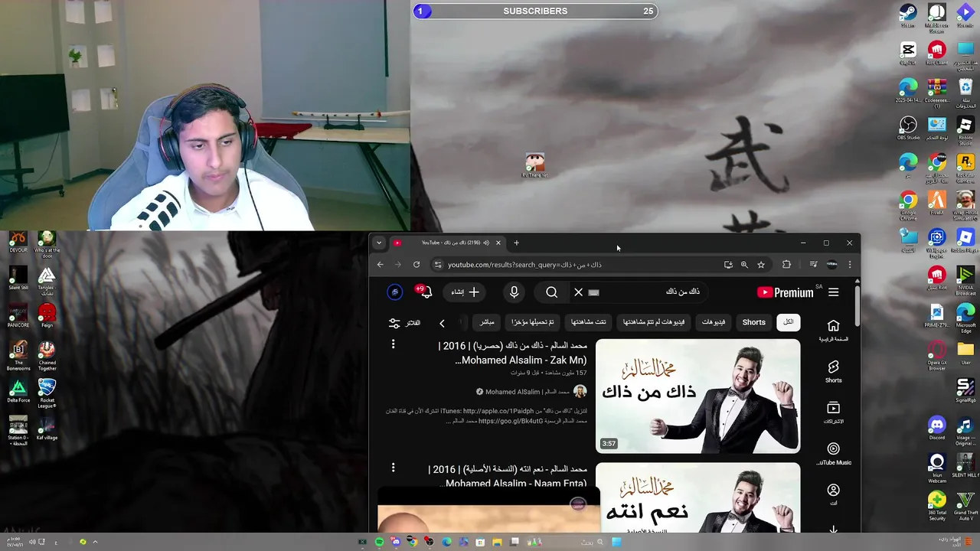Open the search filters button
This screenshot has height=551, width=980.
pos(404,323)
